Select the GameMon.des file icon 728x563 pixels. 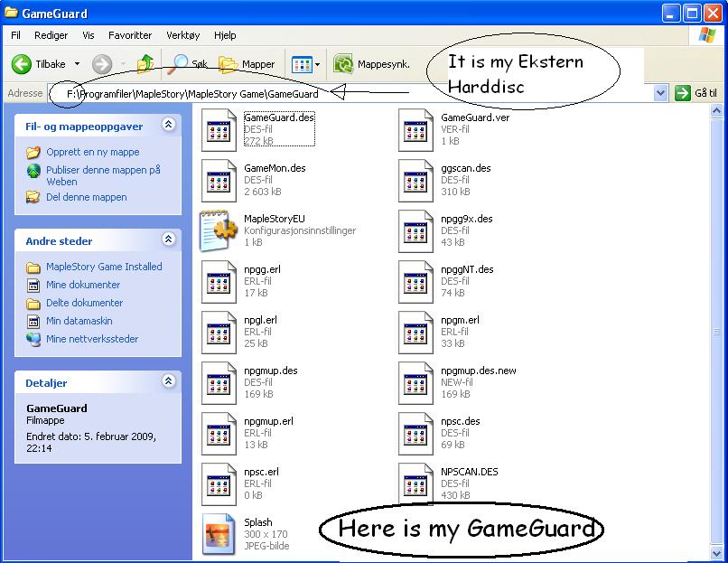(219, 181)
